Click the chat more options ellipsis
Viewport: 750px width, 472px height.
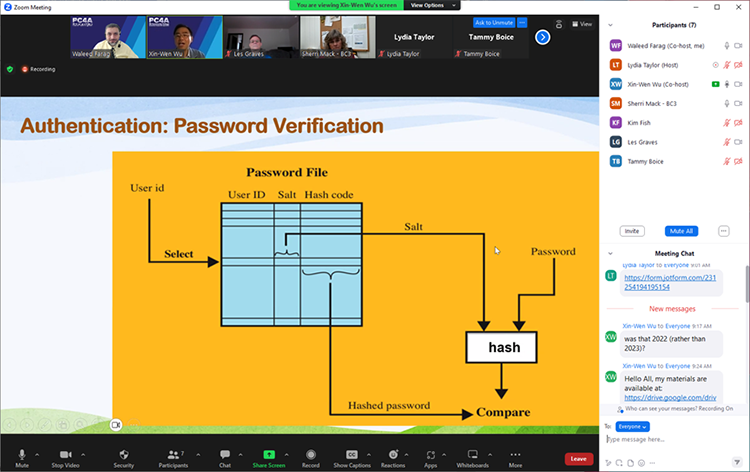click(x=652, y=463)
